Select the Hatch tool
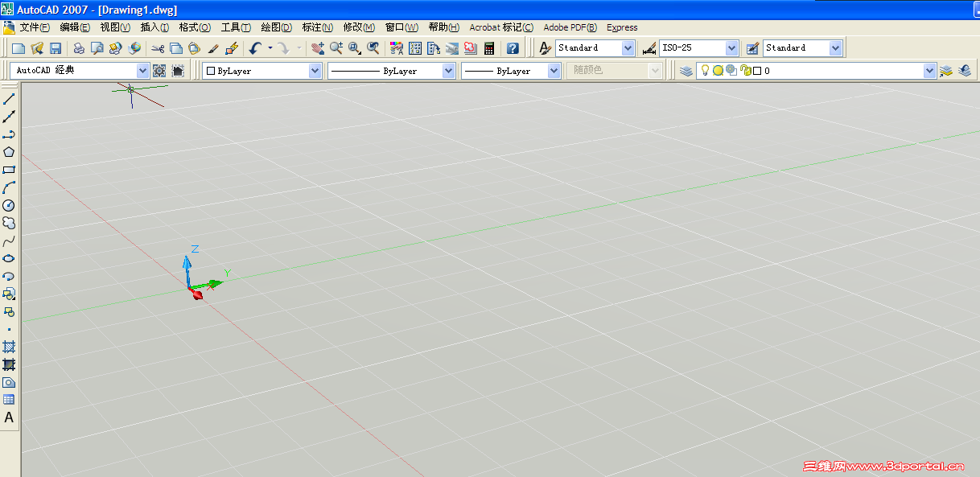The width and height of the screenshot is (980, 477). (x=9, y=347)
